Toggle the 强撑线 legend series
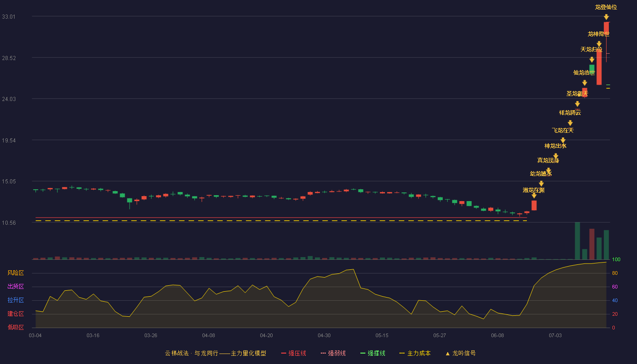This screenshot has height=364, width=637. click(373, 353)
